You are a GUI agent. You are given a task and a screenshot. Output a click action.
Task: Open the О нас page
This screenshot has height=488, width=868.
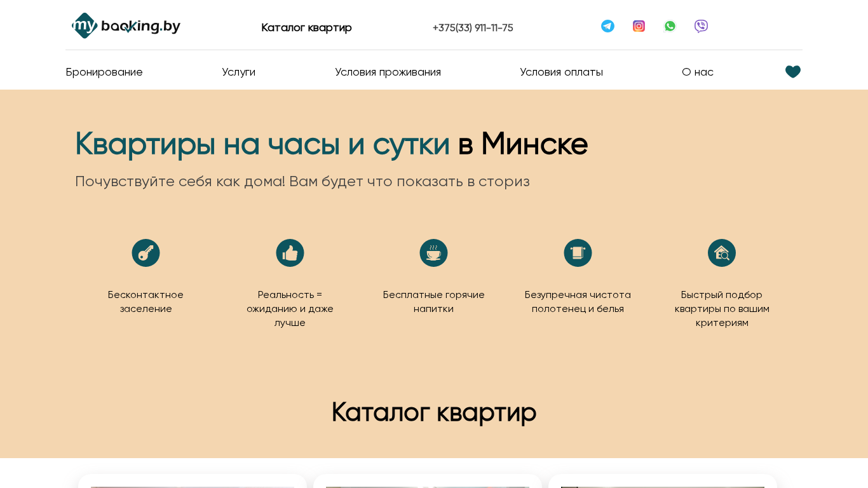click(x=697, y=72)
